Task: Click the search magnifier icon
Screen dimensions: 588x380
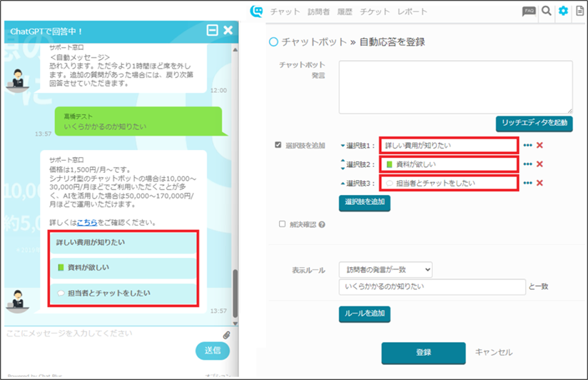Action: (547, 11)
